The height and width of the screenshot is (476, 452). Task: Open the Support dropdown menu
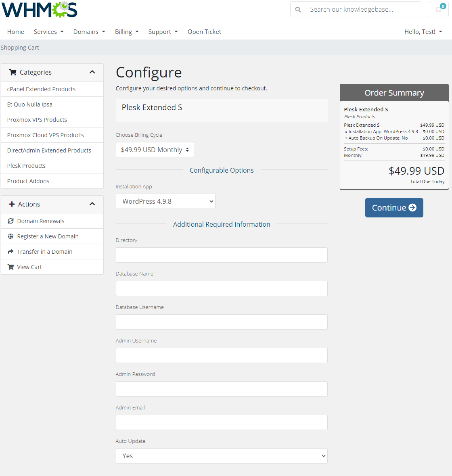coord(163,32)
